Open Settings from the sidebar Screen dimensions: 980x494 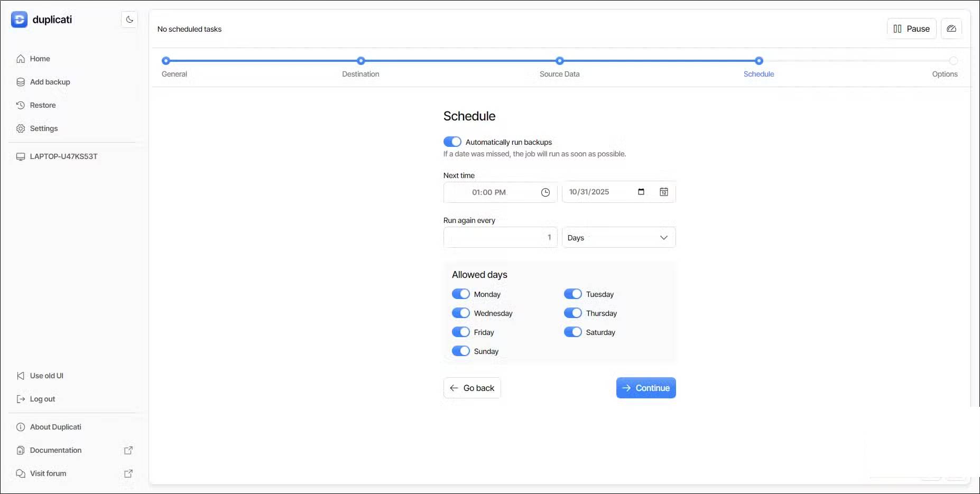[x=43, y=128]
